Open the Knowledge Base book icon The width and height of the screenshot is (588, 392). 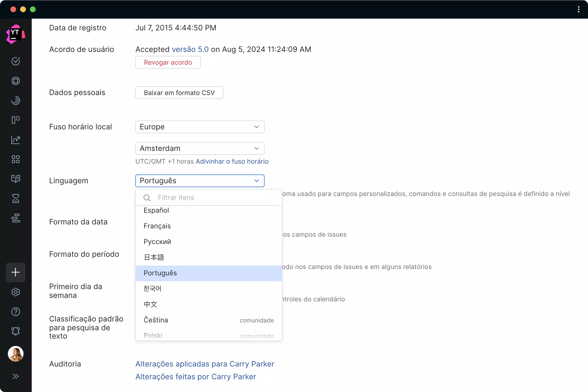coord(15,179)
